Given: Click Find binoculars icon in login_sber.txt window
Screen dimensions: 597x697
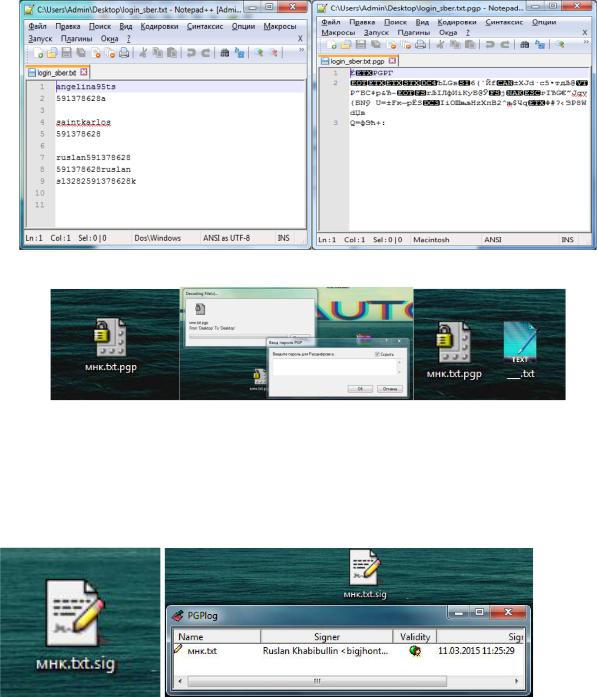Looking at the screenshot, I should 224,53.
